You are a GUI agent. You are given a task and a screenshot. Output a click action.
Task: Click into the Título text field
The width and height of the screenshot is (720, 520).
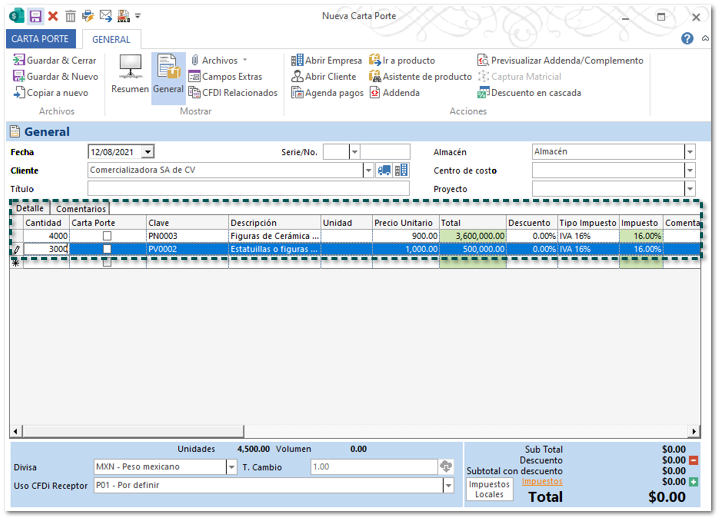[248, 189]
